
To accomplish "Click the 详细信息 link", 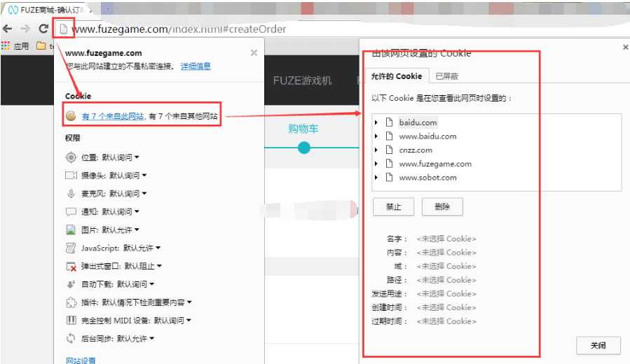I will tap(196, 66).
